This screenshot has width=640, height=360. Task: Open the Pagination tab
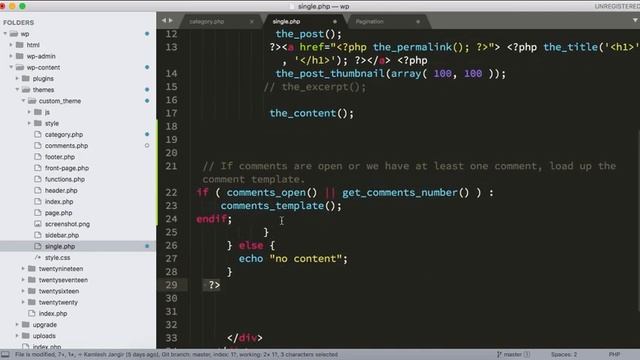[369, 21]
